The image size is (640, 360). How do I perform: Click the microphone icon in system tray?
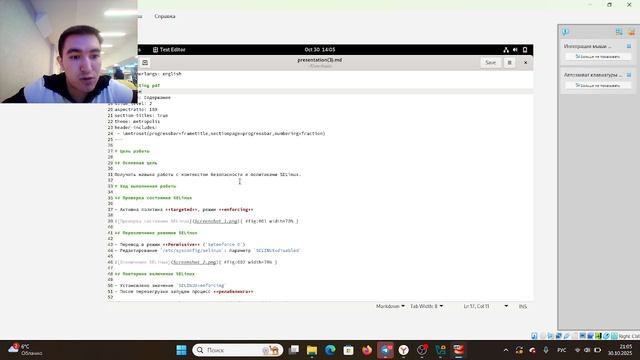click(546, 350)
